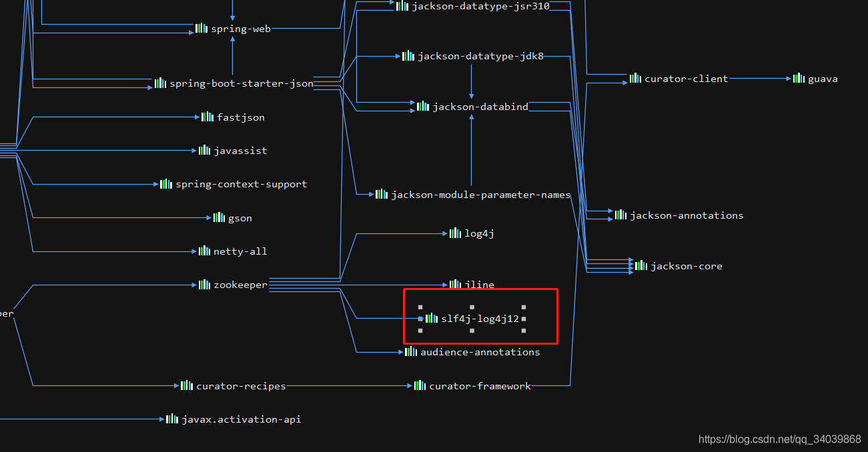The height and width of the screenshot is (452, 868).
Task: Click the library icon beside javax.activation-api
Action: [172, 419]
